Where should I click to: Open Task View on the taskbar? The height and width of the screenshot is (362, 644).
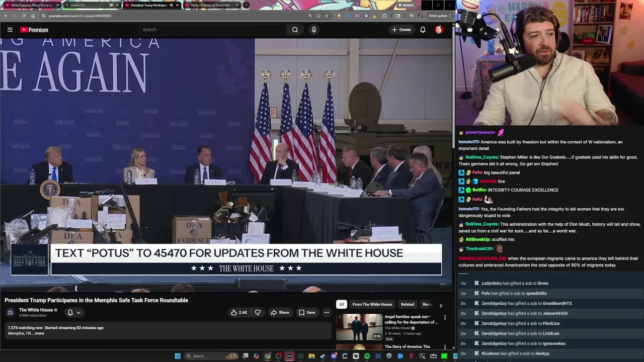(x=245, y=356)
